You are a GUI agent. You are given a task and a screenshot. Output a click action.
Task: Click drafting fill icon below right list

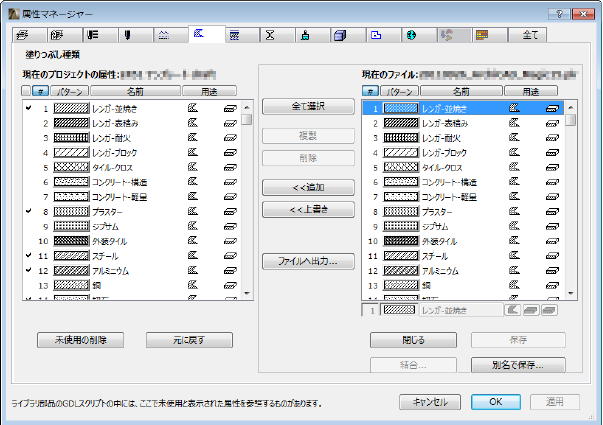point(512,310)
